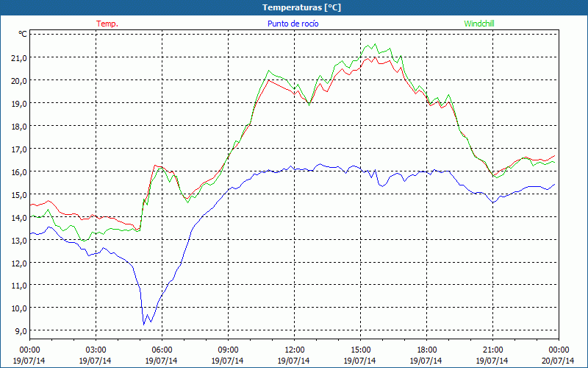Click the 12,0 y-axis value

[x=20, y=263]
